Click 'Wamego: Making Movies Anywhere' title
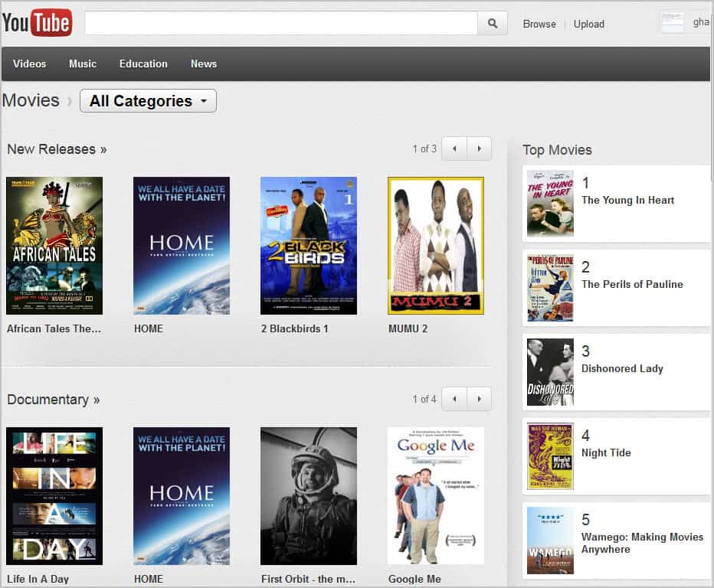714x588 pixels. pyautogui.click(x=642, y=543)
